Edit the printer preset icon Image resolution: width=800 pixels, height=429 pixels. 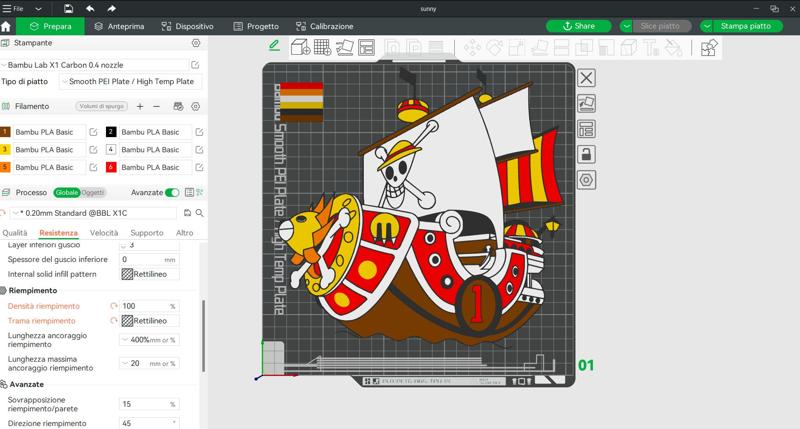click(195, 65)
